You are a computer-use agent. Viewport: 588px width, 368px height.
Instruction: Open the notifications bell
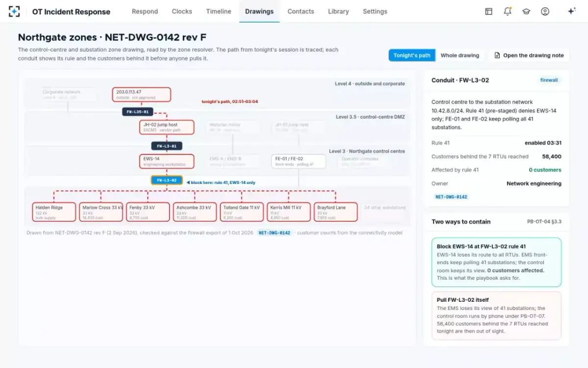(508, 11)
